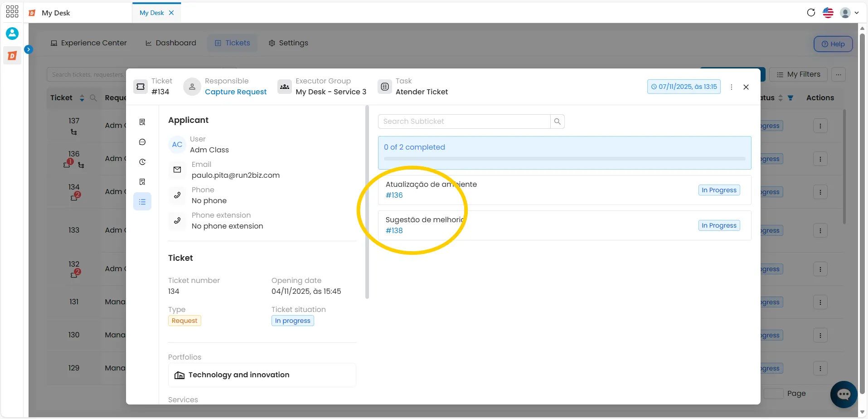Open the Capture Request responsible link
868x419 pixels.
click(x=236, y=92)
